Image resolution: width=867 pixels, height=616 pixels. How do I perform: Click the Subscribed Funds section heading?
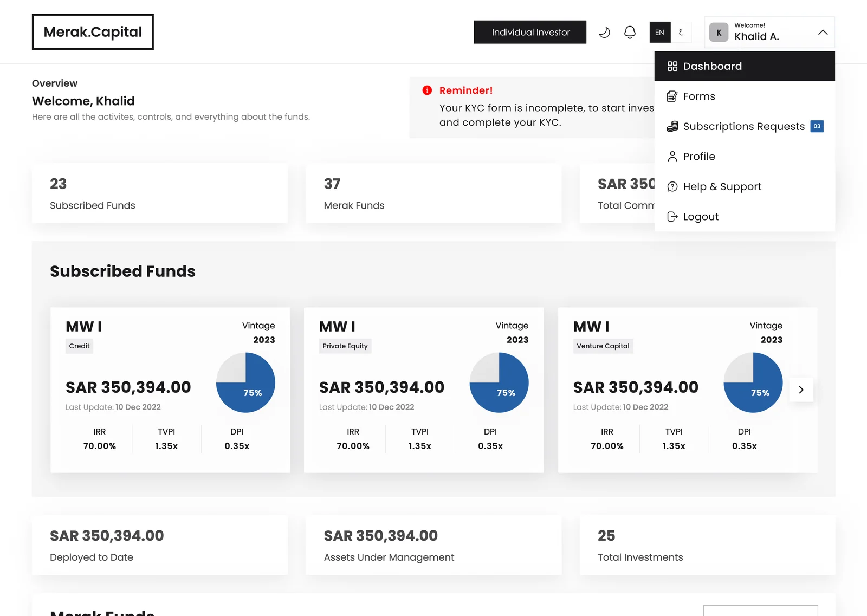(x=122, y=271)
